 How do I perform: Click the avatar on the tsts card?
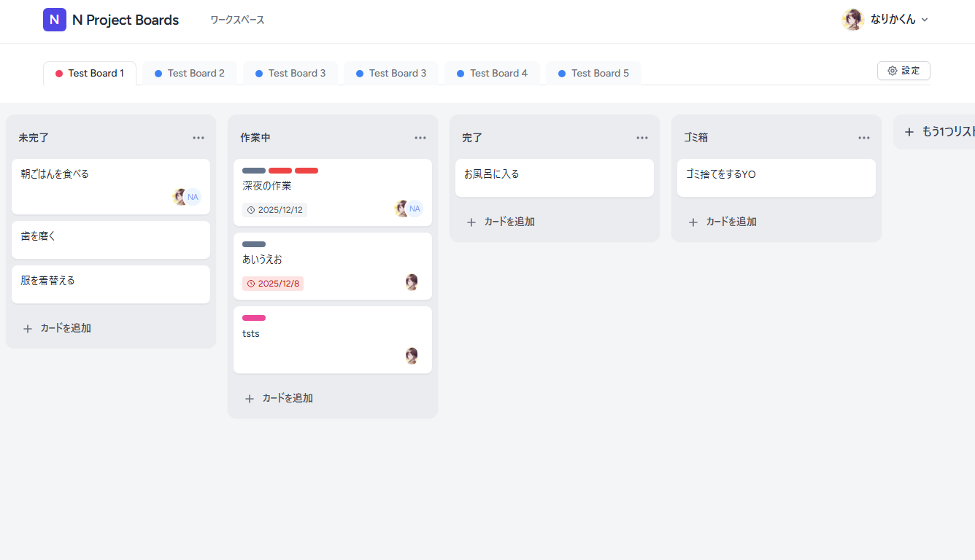coord(412,355)
